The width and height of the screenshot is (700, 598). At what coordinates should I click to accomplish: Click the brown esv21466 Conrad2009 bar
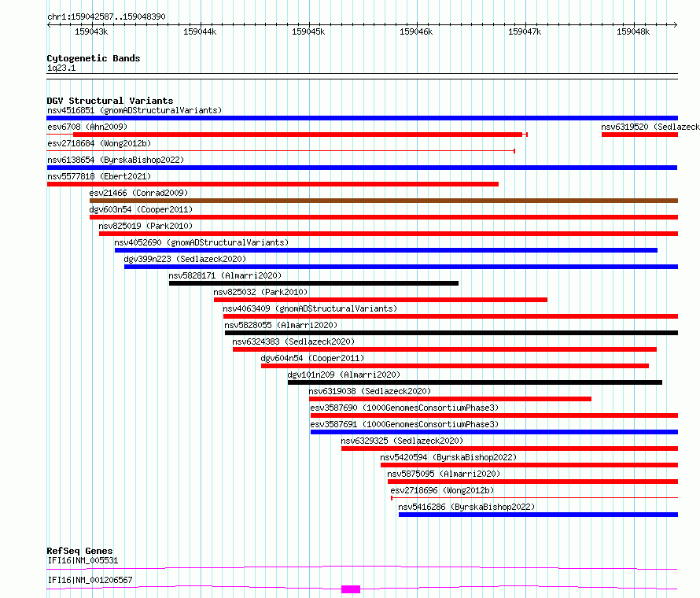(384, 201)
